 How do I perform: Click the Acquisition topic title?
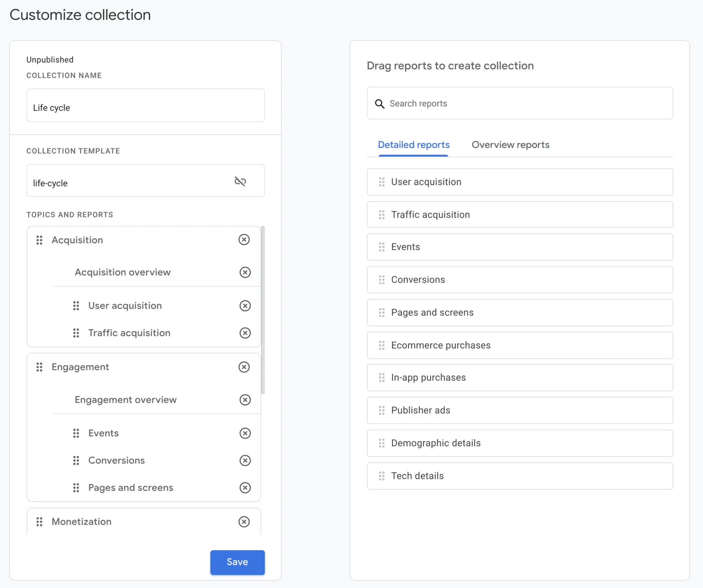(77, 240)
